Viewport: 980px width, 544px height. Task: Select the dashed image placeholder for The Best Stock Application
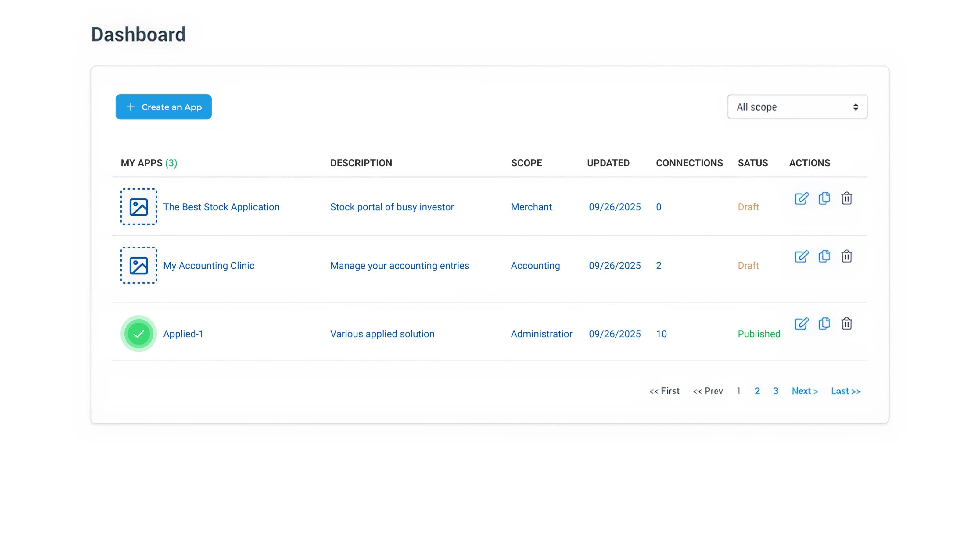138,207
